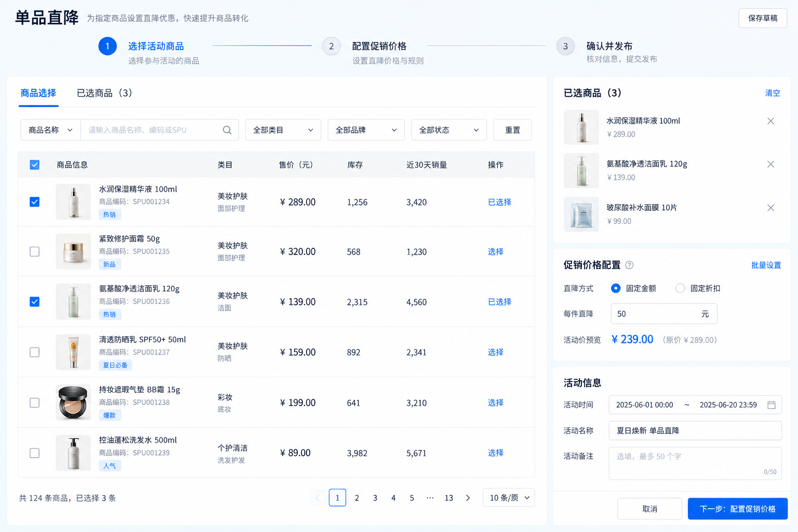Image resolution: width=798 pixels, height=532 pixels.
Task: Switch to 商品选择 tab
Action: 38,93
